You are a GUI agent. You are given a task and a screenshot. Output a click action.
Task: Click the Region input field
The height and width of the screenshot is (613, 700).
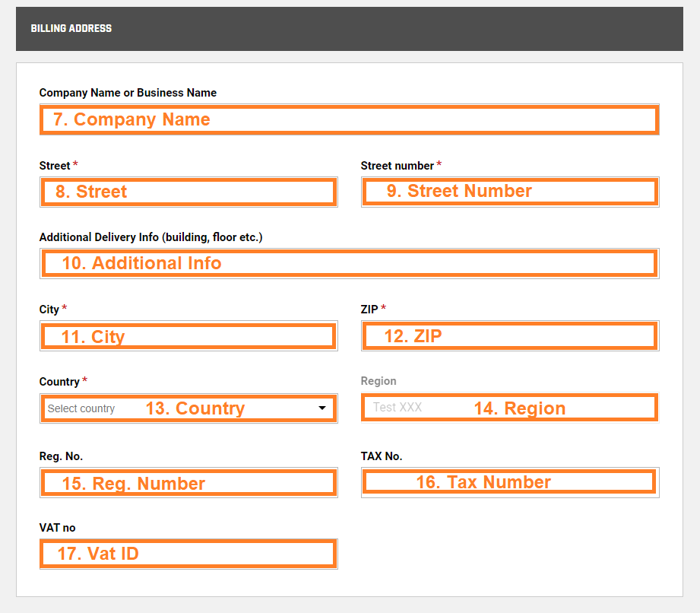(510, 408)
